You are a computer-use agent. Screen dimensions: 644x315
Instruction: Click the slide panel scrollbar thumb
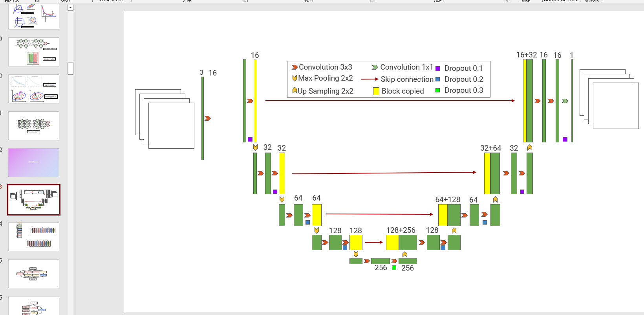[70, 68]
